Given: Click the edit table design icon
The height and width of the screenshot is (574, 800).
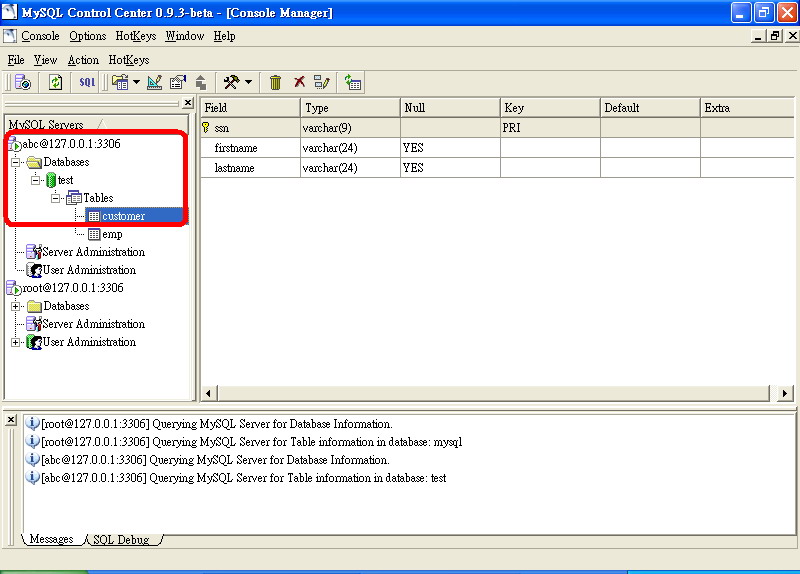Looking at the screenshot, I should tap(155, 82).
